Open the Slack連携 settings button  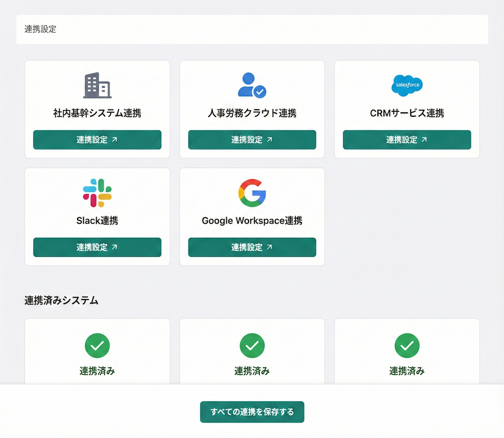97,247
